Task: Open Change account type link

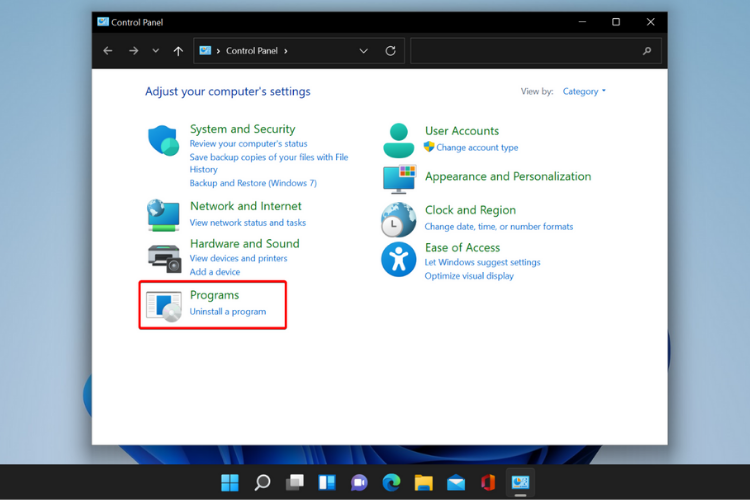Action: pyautogui.click(x=477, y=148)
